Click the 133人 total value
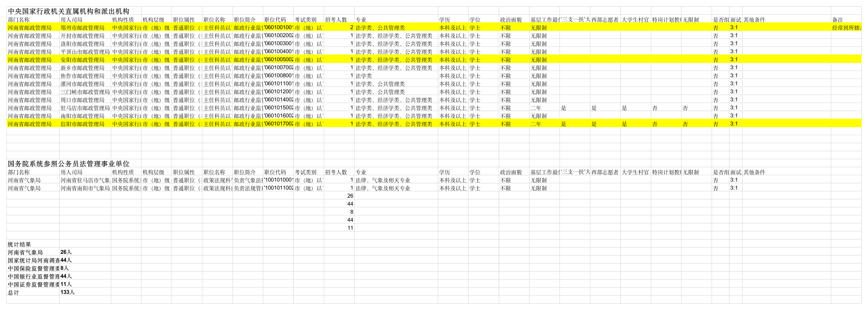The width and height of the screenshot is (868, 310). click(x=85, y=292)
